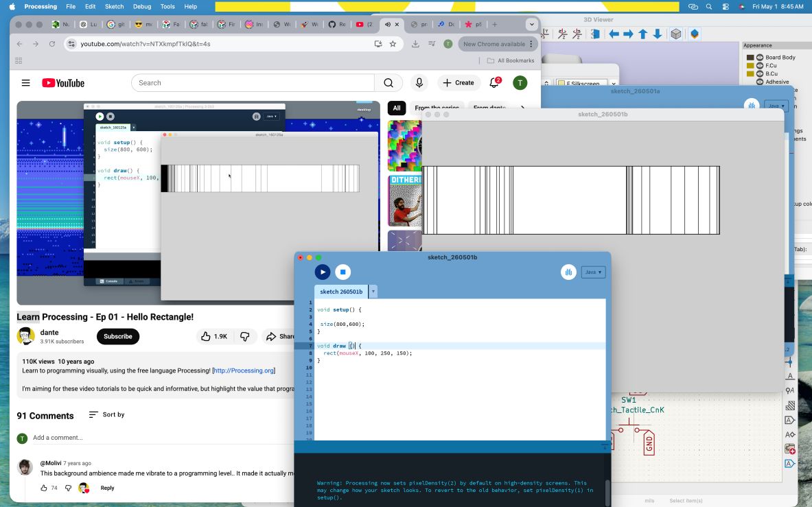Open macOS Spotlight search
The image size is (812, 507).
pyautogui.click(x=709, y=7)
